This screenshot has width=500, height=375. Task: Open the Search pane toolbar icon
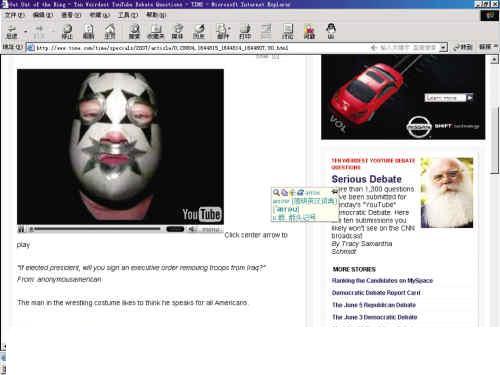(x=134, y=31)
